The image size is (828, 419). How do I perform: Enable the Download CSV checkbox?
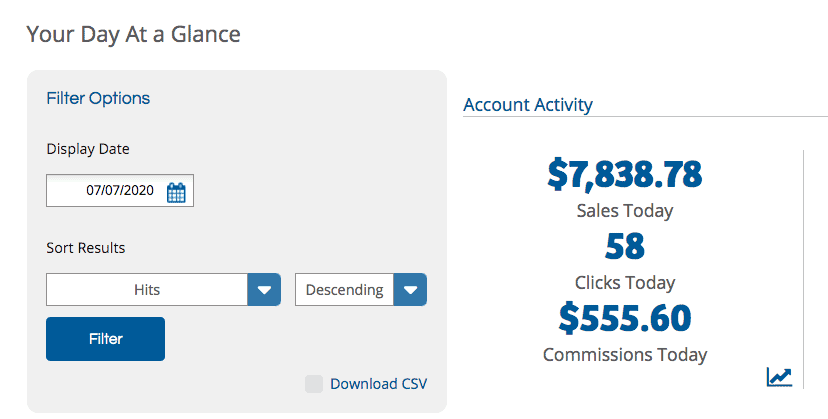[x=314, y=384]
